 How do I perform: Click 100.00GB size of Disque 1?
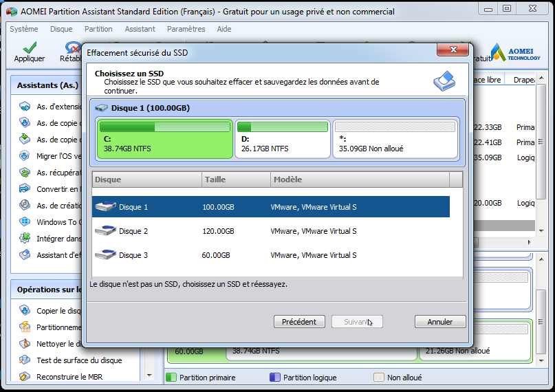pos(218,207)
